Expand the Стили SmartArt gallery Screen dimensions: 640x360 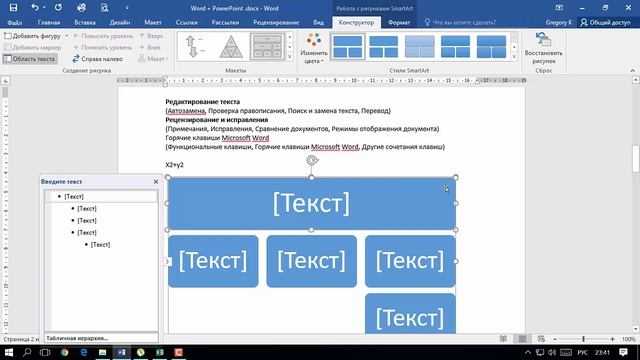514,57
